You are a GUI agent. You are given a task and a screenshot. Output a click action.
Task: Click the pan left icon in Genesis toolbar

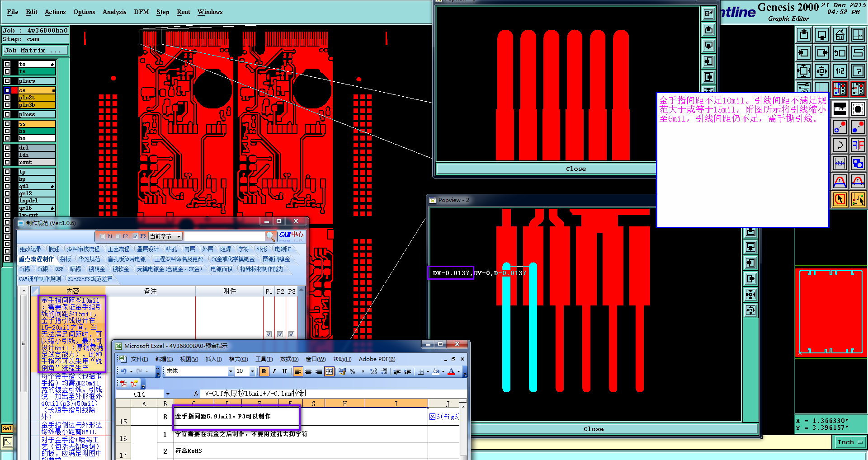pos(804,53)
